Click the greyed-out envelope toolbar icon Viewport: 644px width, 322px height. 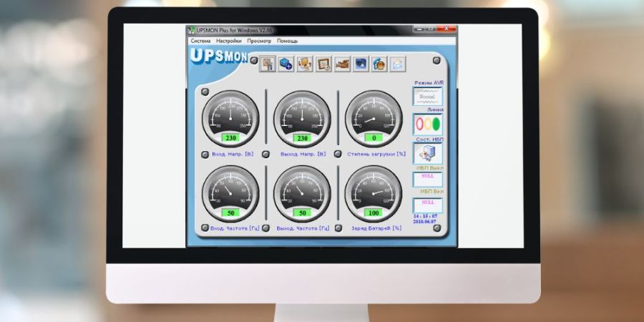coord(396,64)
